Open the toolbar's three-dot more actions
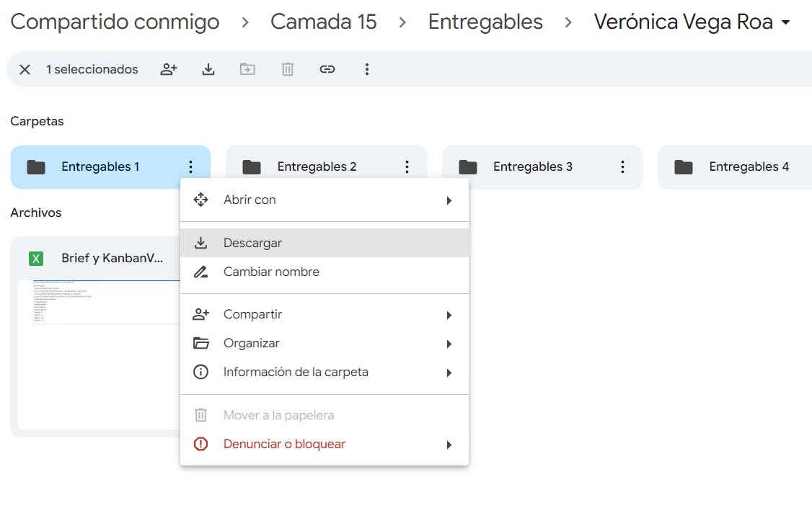 pyautogui.click(x=367, y=69)
